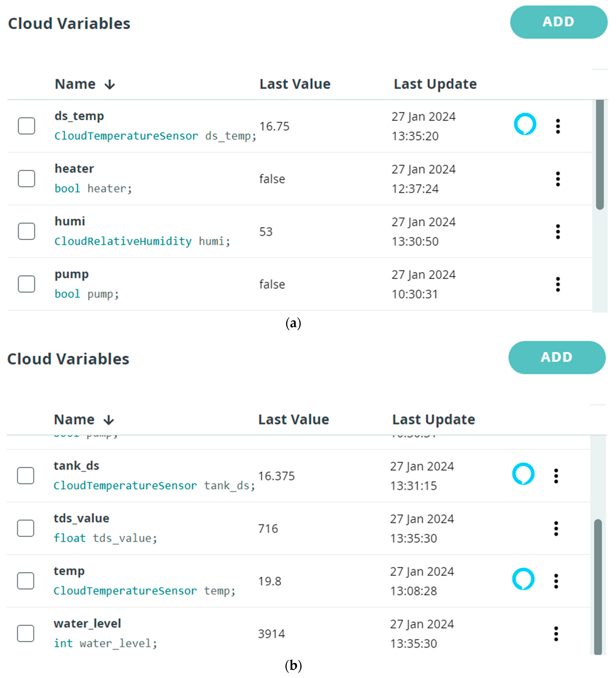Open the three-dot menu for tank_ds
The image size is (616, 678).
pyautogui.click(x=556, y=476)
